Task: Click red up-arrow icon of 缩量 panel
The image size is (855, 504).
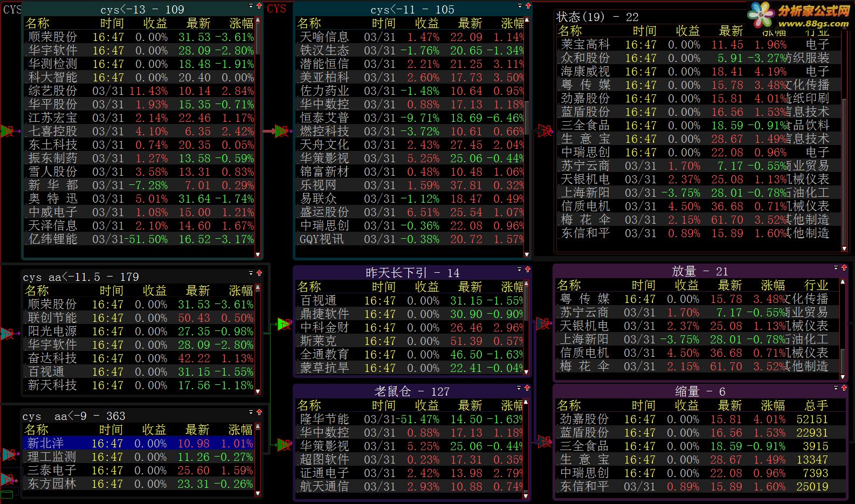Action: [x=844, y=388]
